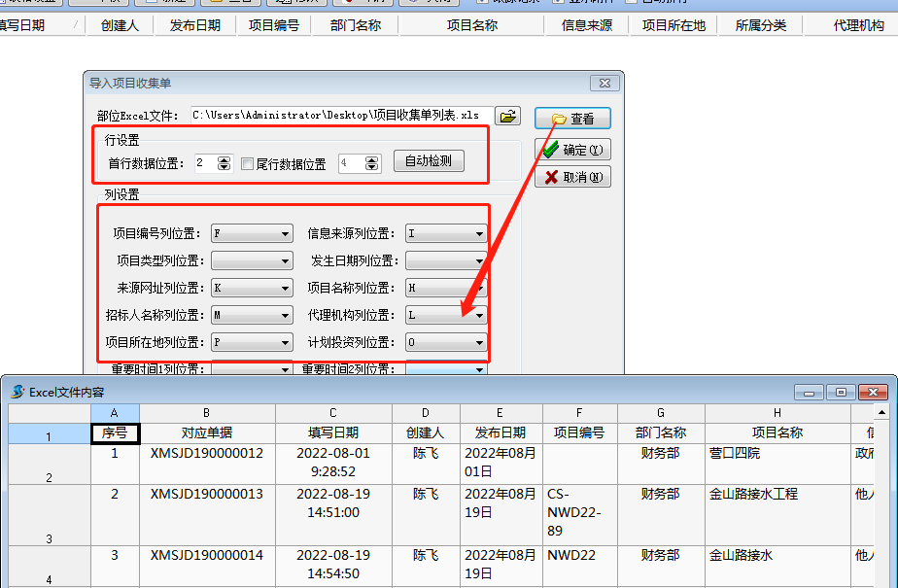The width and height of the screenshot is (898, 588).
Task: Expand the 项目类型列位置 dropdown
Action: [x=285, y=261]
